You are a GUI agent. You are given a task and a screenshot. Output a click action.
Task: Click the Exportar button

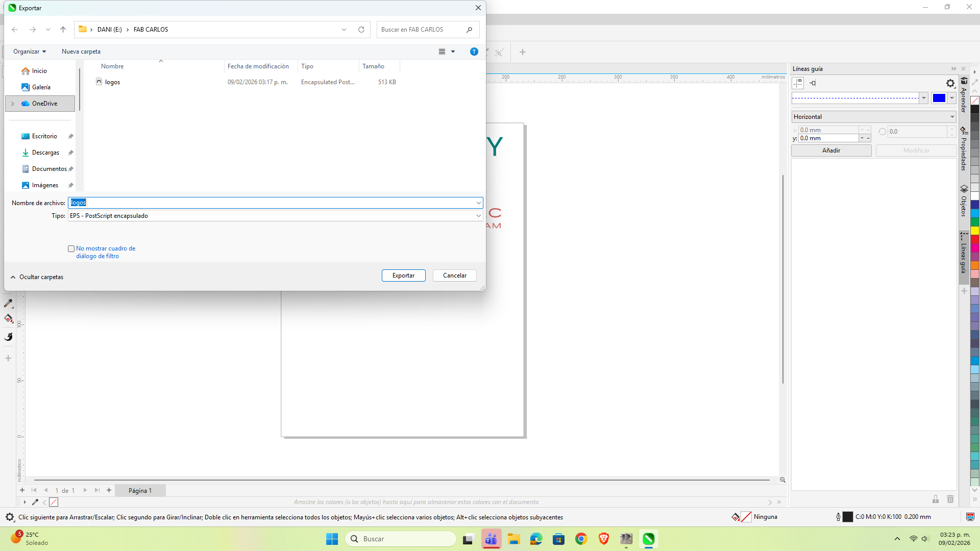[403, 275]
